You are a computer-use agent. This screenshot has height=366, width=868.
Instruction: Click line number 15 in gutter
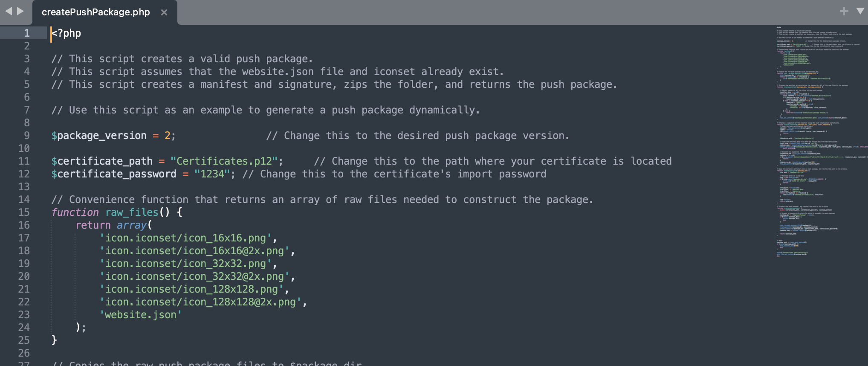(24, 212)
